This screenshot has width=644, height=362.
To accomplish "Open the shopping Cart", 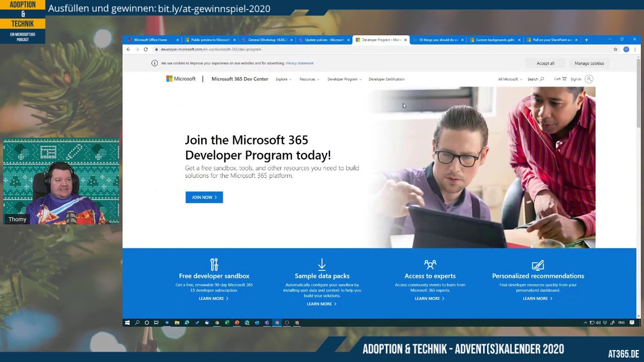I will click(560, 79).
